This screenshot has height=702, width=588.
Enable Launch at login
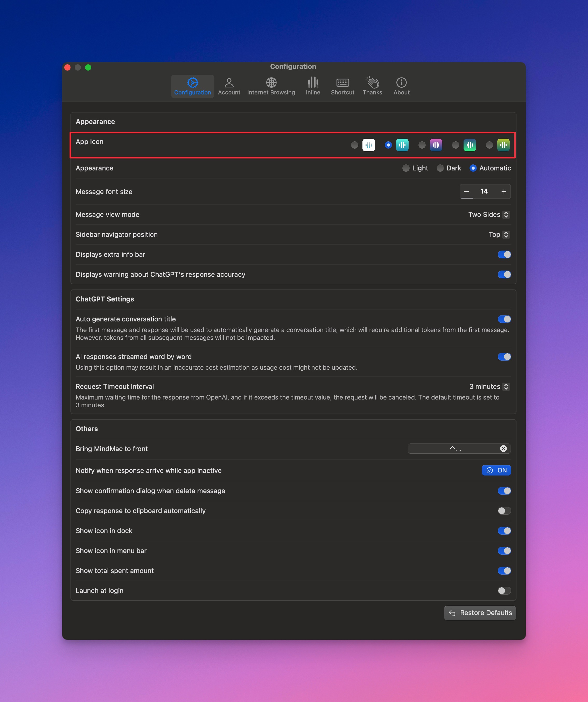(504, 591)
